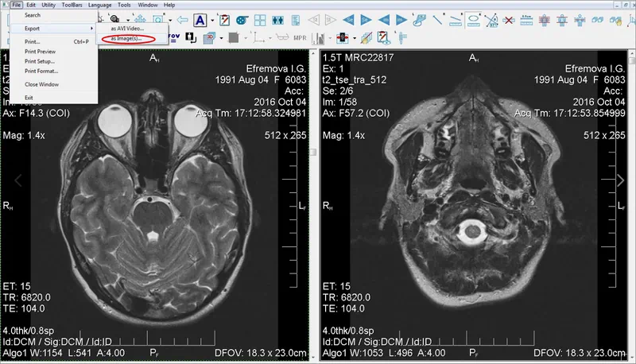The image size is (636, 364).
Task: Open the report page icon
Action: pyautogui.click(x=296, y=20)
